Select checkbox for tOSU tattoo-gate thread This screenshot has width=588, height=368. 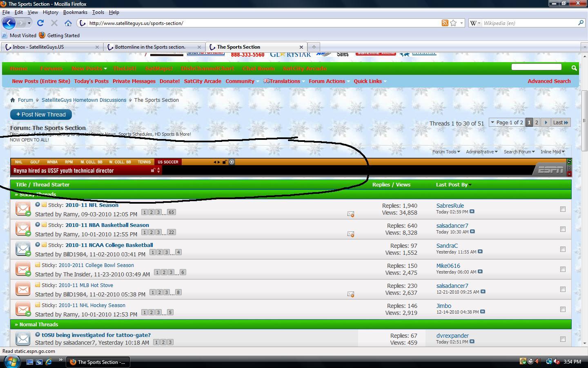click(x=563, y=339)
